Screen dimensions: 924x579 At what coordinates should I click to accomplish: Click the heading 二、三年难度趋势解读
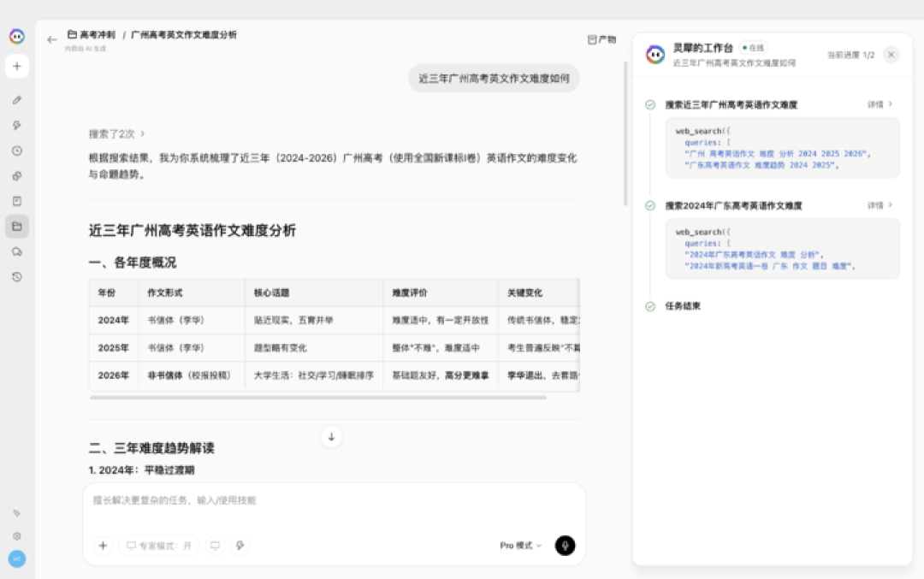pos(151,448)
